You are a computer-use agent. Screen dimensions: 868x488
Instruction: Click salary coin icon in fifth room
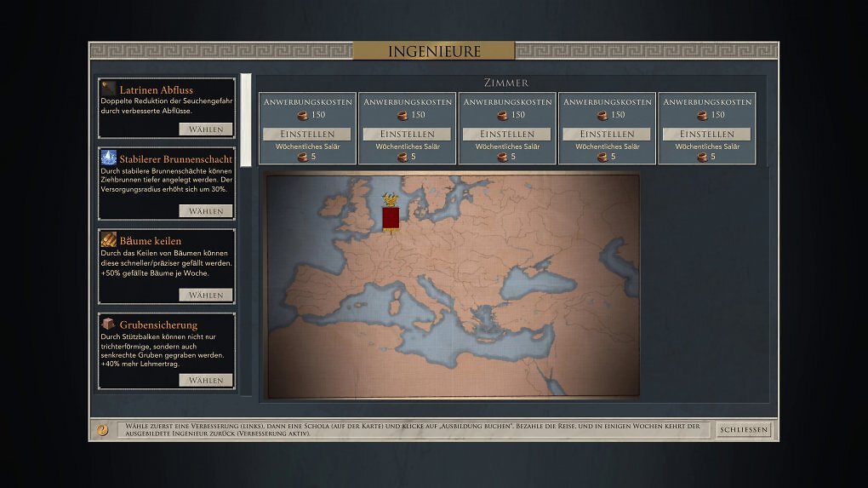(x=702, y=158)
